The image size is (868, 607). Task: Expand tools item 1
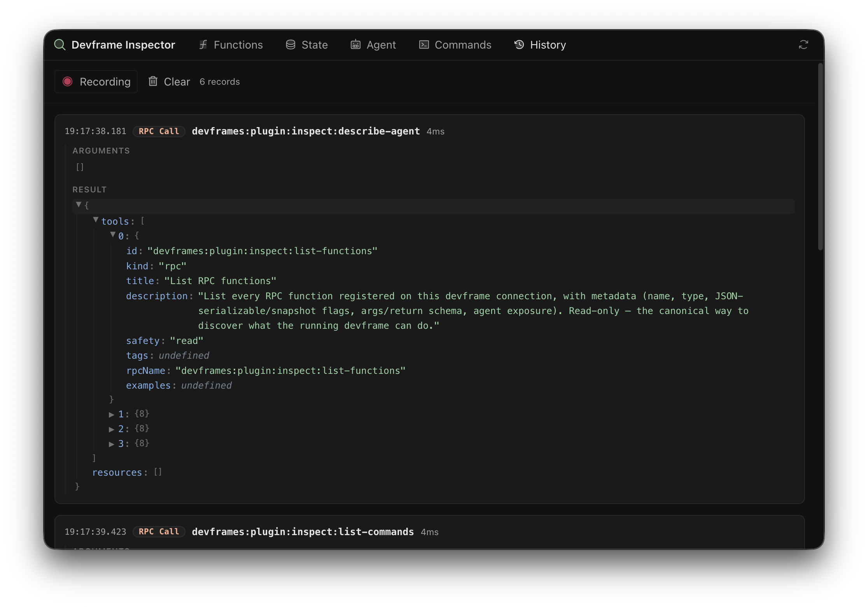[x=112, y=414]
